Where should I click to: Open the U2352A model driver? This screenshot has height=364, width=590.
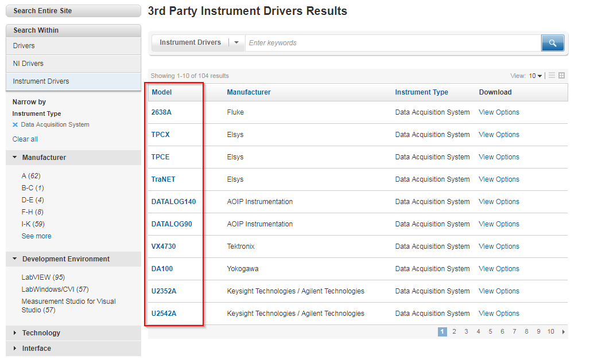click(164, 291)
